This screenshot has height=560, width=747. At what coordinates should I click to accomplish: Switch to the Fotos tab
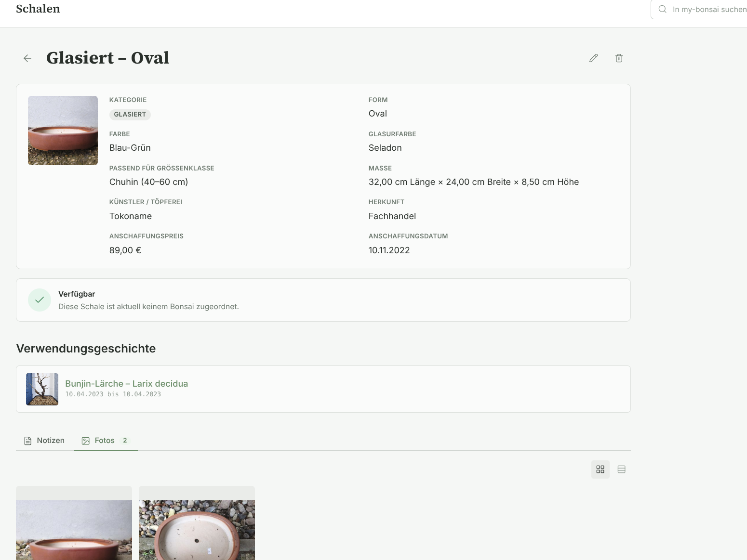click(105, 441)
